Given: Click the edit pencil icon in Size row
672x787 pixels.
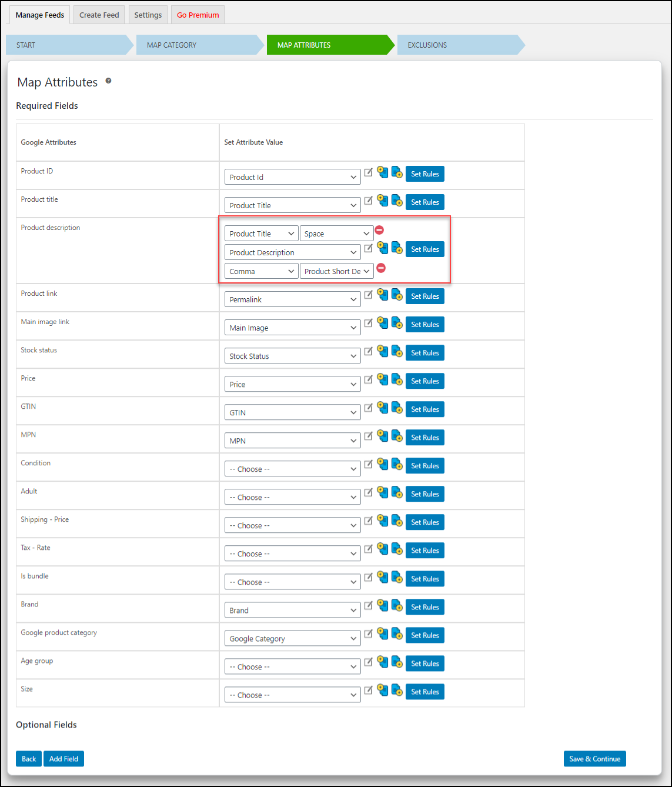Looking at the screenshot, I should coord(368,690).
